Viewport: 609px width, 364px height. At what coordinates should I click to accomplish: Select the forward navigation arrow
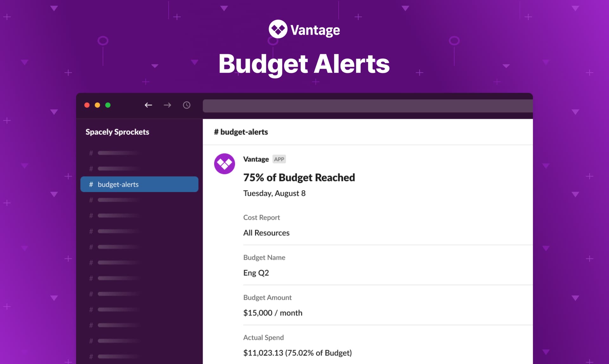coord(167,105)
